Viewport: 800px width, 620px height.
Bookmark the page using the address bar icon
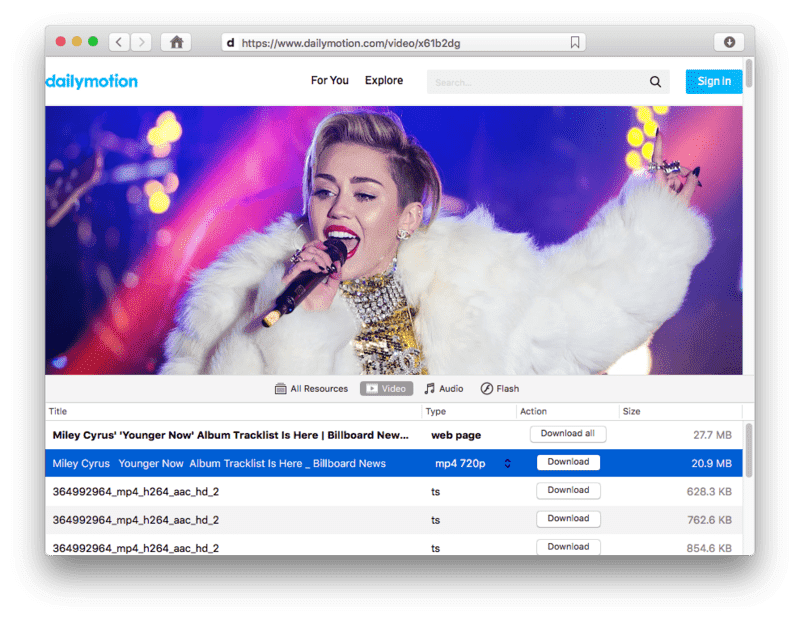point(573,42)
